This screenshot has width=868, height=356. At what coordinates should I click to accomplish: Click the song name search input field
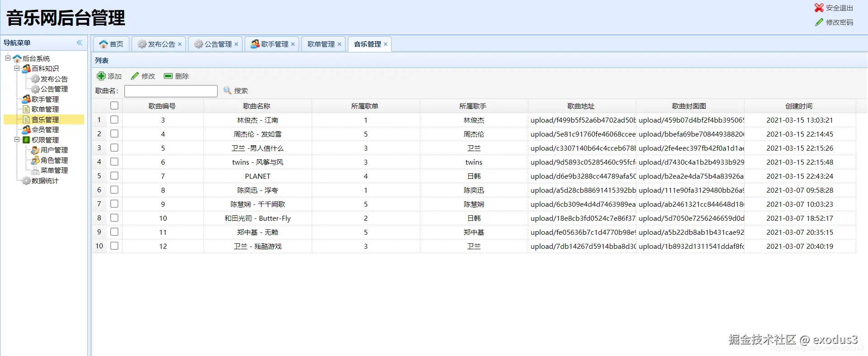click(x=171, y=91)
